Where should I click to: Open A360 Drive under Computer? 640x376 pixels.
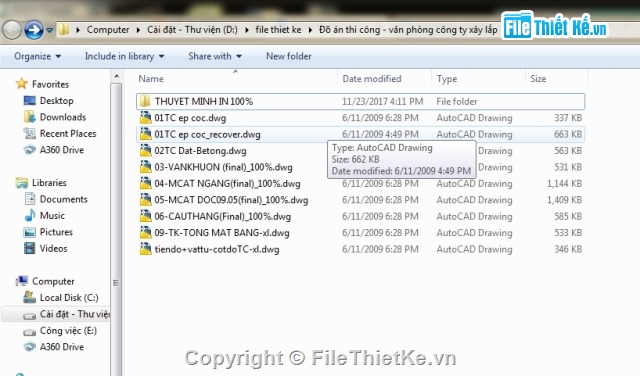pos(62,347)
